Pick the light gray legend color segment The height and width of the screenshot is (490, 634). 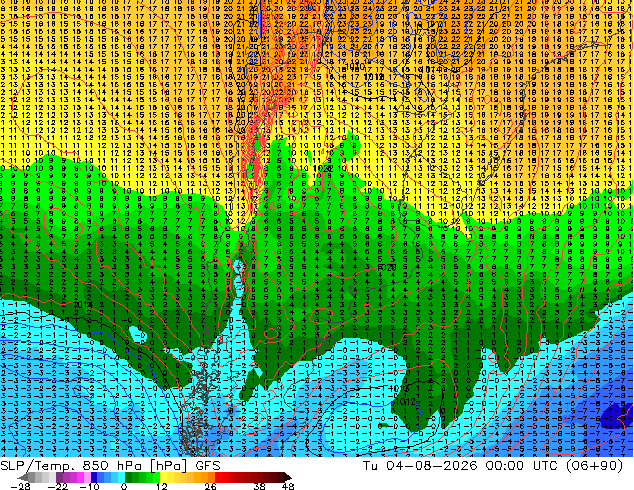coord(52,477)
